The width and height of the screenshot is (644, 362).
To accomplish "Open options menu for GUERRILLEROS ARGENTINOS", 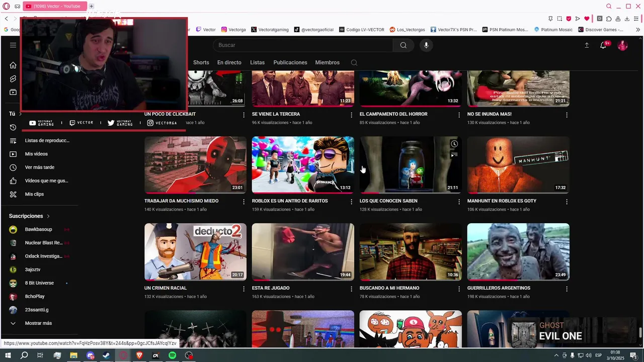I will (x=567, y=289).
